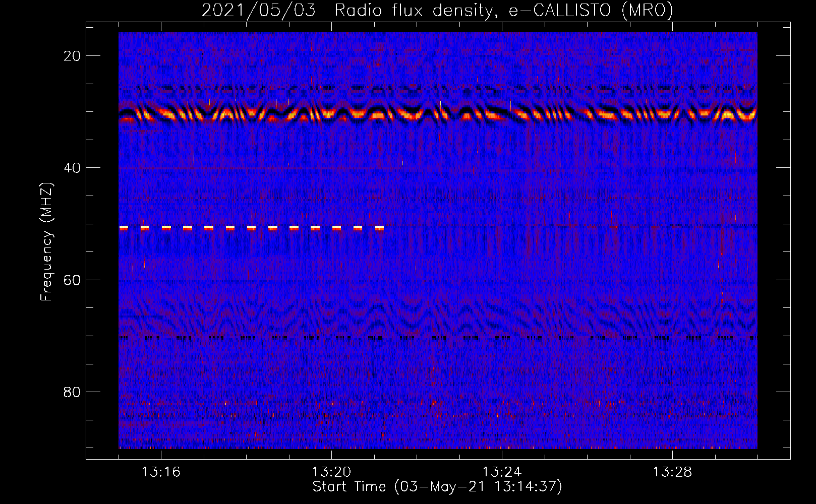
Task: Click the time tick label 13:28
Action: [x=672, y=472]
